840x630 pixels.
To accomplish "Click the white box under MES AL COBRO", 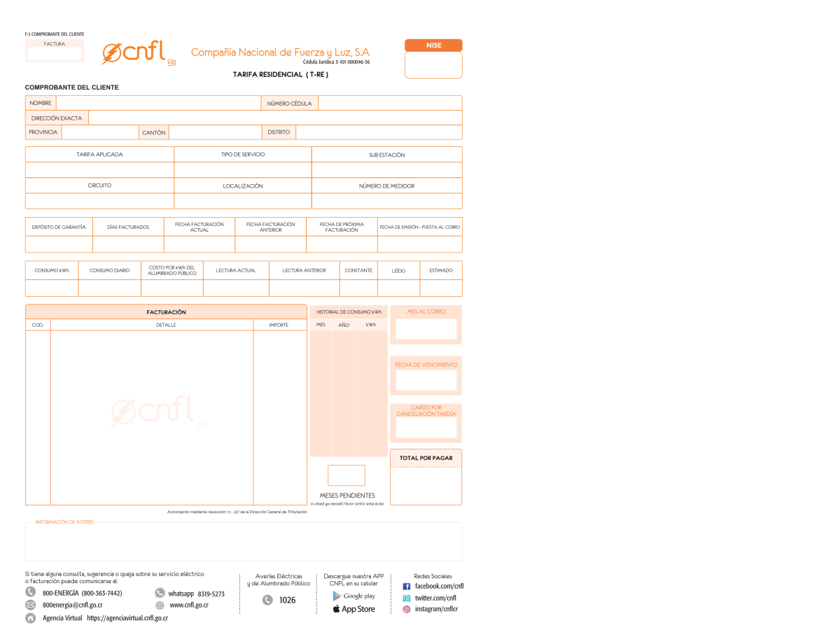I will point(426,329).
